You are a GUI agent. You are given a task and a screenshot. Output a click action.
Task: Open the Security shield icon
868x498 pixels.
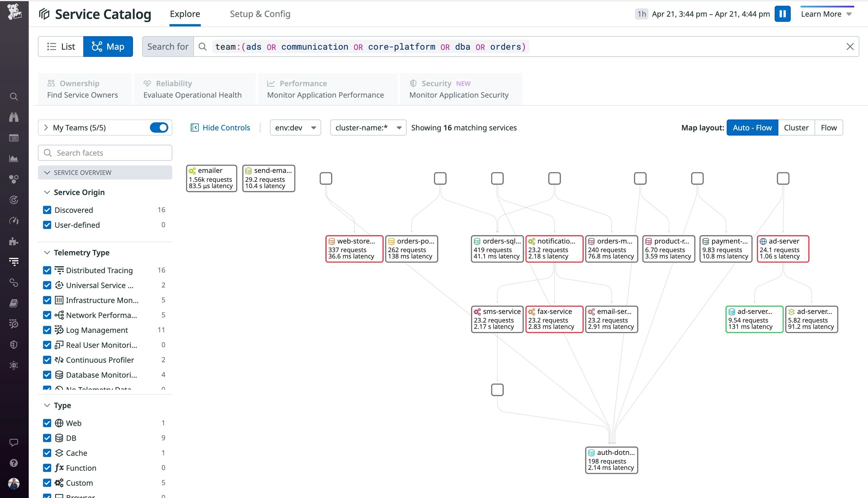pos(14,344)
